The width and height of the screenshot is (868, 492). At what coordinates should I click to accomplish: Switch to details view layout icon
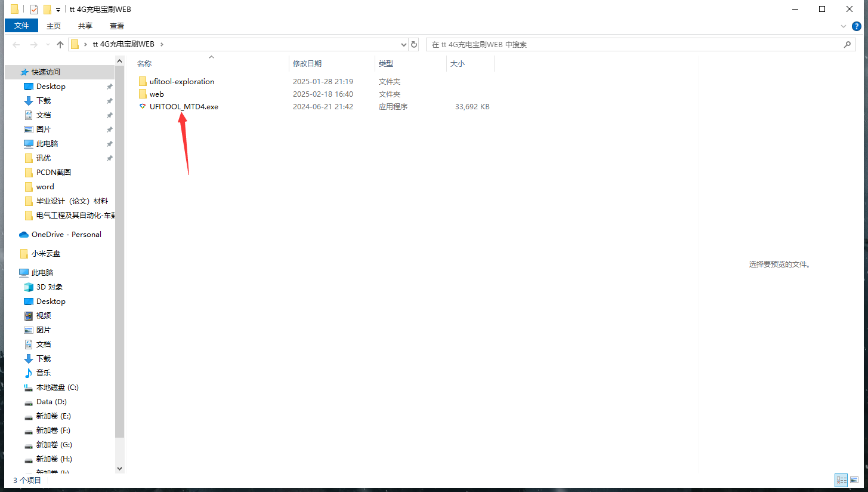[x=841, y=480]
